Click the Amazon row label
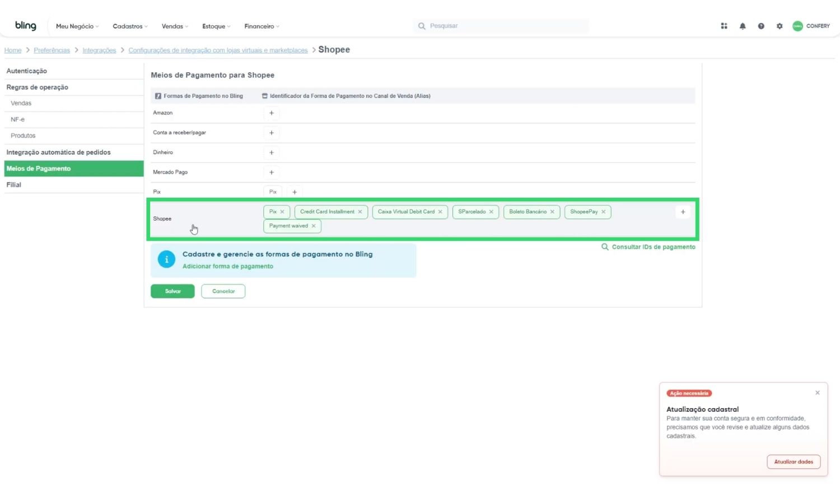 [163, 113]
